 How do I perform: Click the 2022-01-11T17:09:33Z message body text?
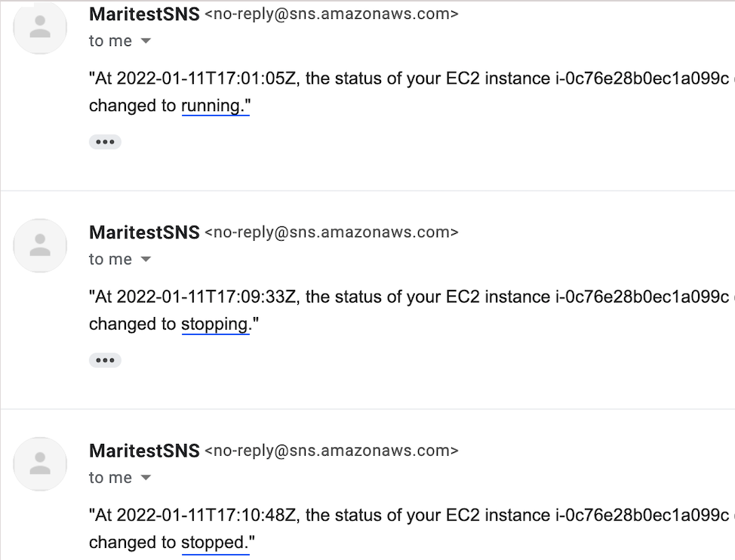[x=407, y=297]
